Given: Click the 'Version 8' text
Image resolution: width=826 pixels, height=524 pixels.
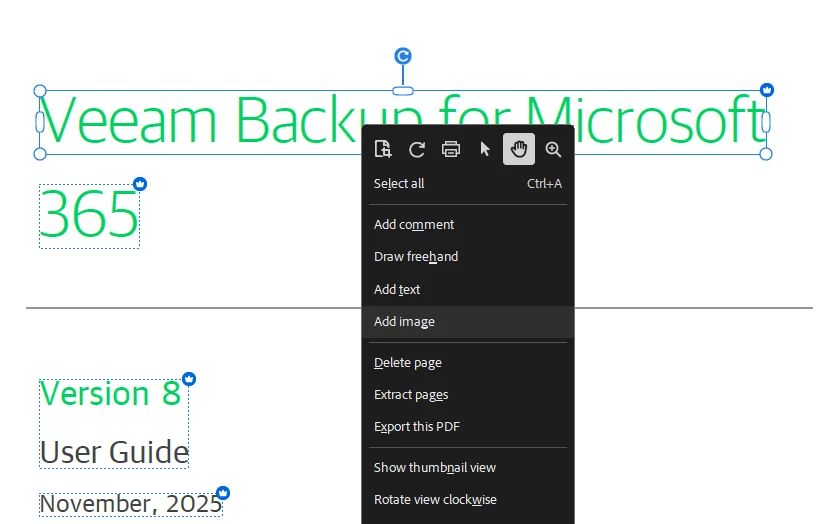Looking at the screenshot, I should [x=111, y=393].
